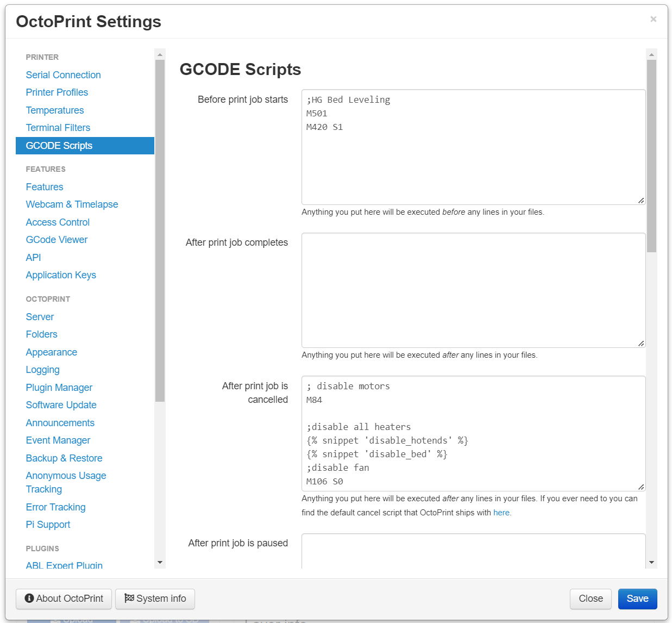Click the content pane scrollbar thumb
672x623 pixels.
651,156
